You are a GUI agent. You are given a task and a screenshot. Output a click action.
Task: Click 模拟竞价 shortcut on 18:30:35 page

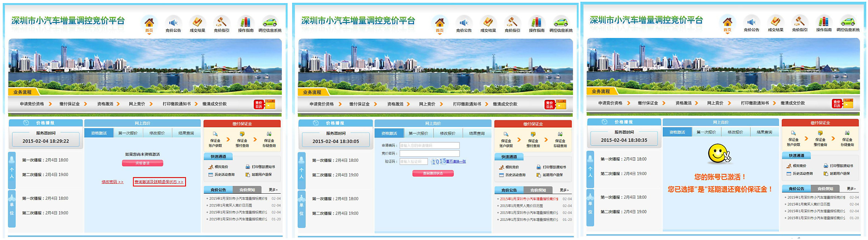point(796,166)
